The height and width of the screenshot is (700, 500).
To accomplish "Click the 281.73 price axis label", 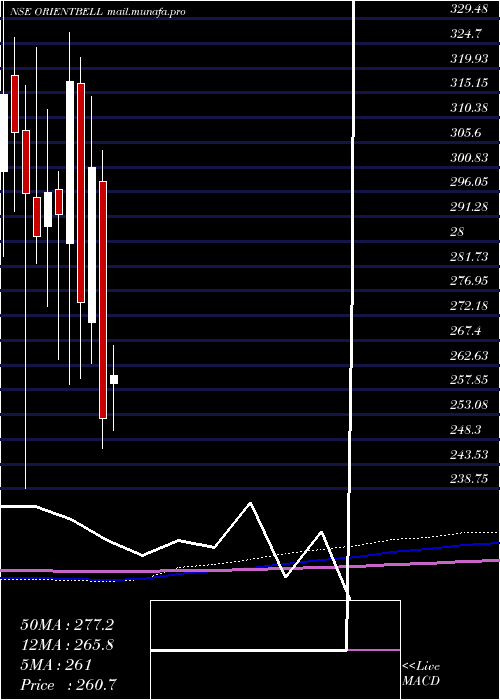I will pos(468,257).
